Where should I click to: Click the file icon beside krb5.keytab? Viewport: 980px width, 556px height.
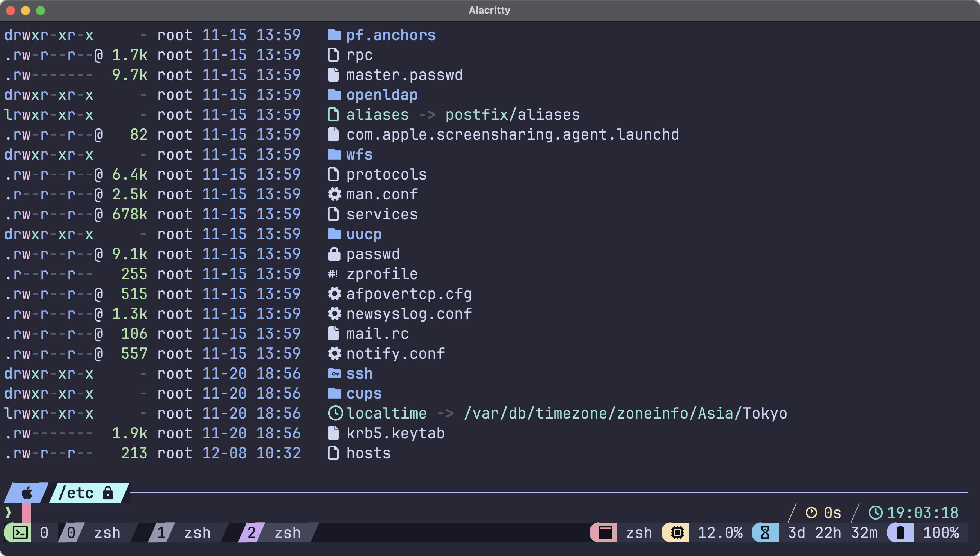click(x=333, y=433)
